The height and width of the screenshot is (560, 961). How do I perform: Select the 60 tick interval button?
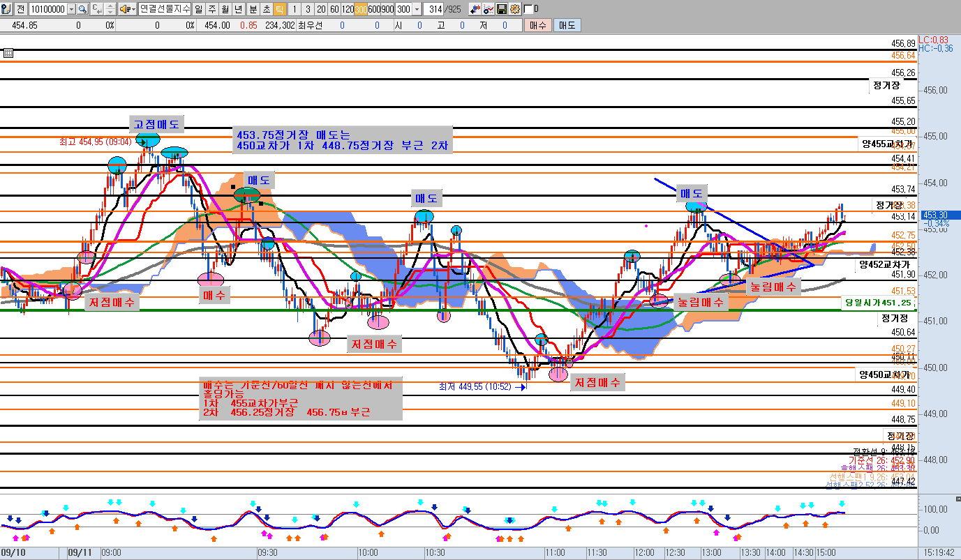334,9
